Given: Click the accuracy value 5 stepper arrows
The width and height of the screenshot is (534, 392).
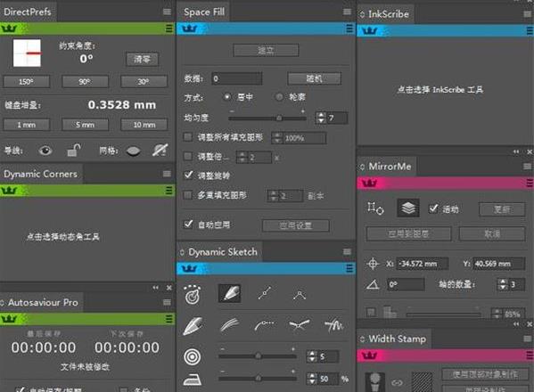Looking at the screenshot, I should [312, 356].
